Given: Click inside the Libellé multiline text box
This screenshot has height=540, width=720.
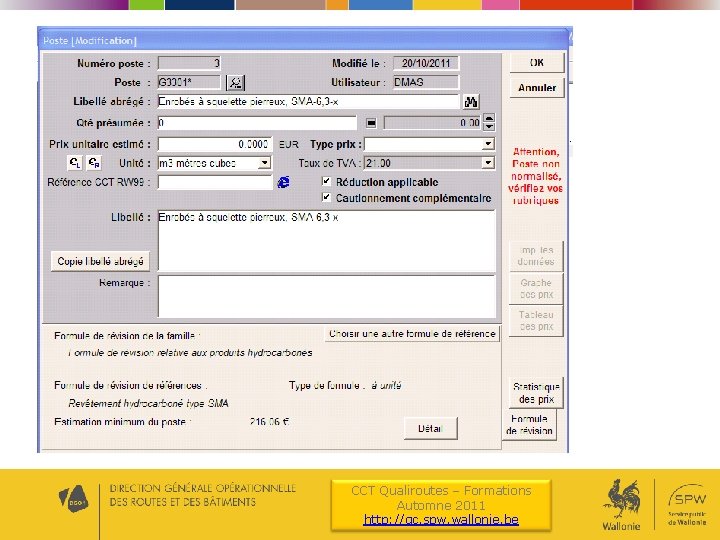Looking at the screenshot, I should [326, 241].
